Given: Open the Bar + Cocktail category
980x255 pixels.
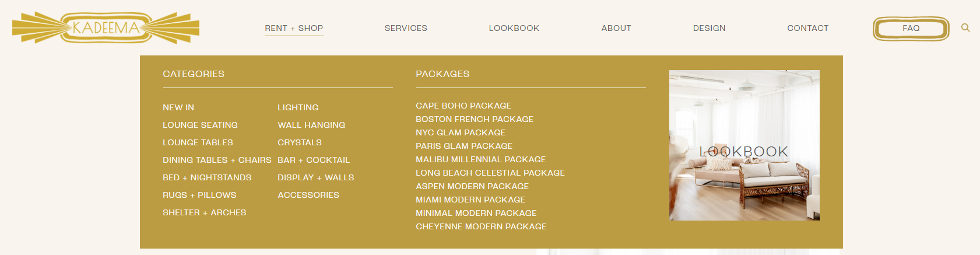Looking at the screenshot, I should 314,160.
